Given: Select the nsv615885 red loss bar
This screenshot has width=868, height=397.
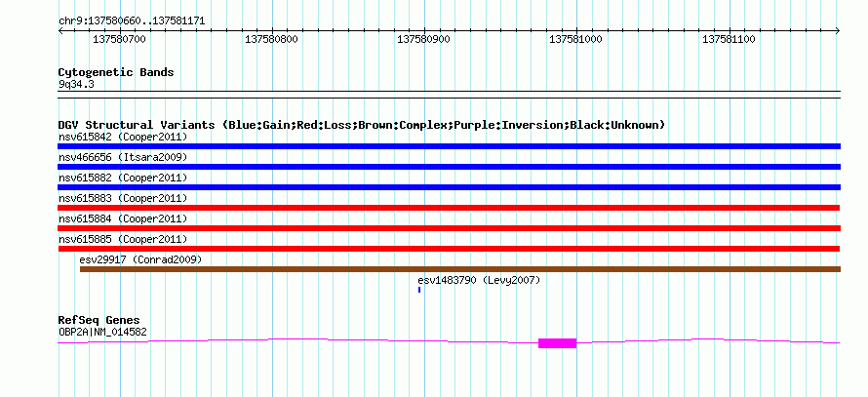Looking at the screenshot, I should 449,249.
